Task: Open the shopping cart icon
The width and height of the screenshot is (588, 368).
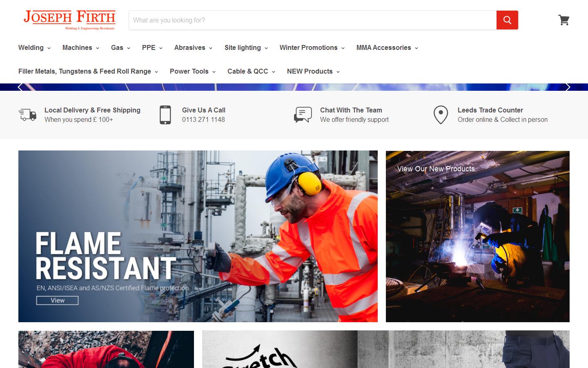Action: click(x=564, y=20)
